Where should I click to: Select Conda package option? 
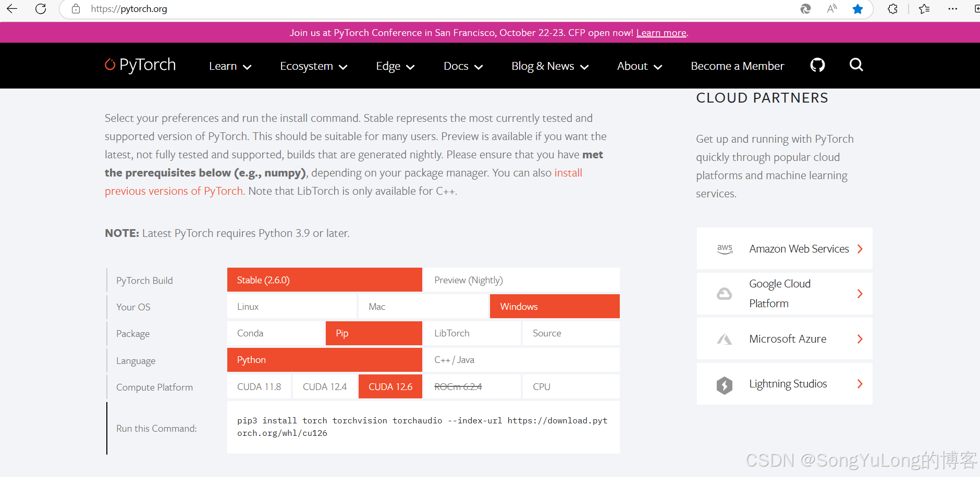(275, 333)
